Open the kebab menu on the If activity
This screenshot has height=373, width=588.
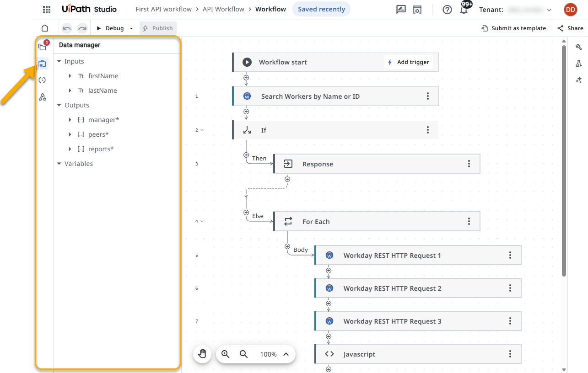point(427,130)
